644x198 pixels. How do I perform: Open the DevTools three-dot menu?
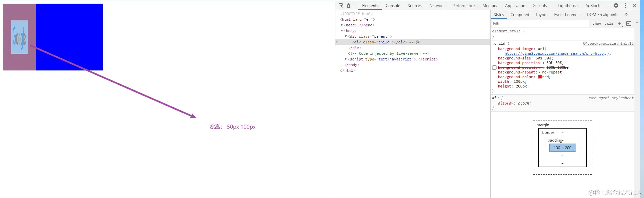coord(625,5)
